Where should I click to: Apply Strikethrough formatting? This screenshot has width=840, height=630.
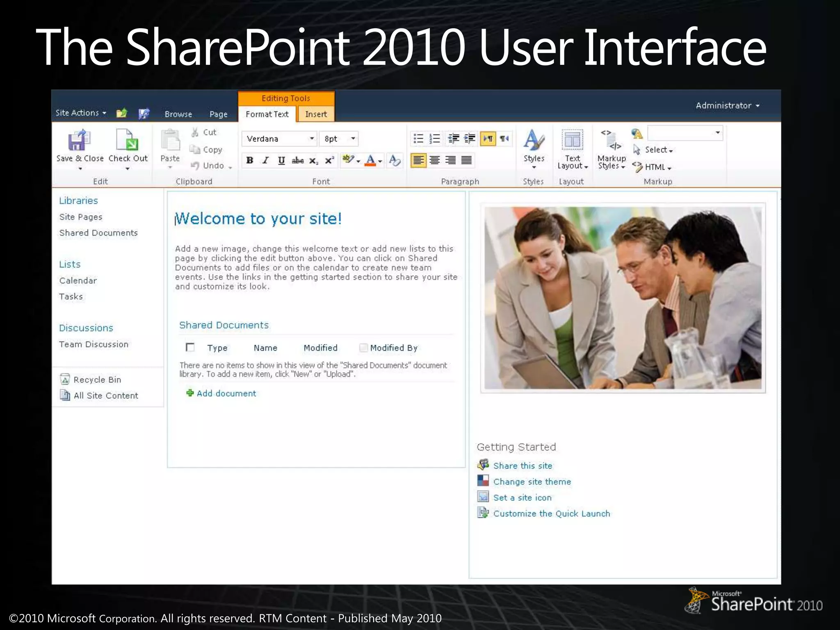297,160
